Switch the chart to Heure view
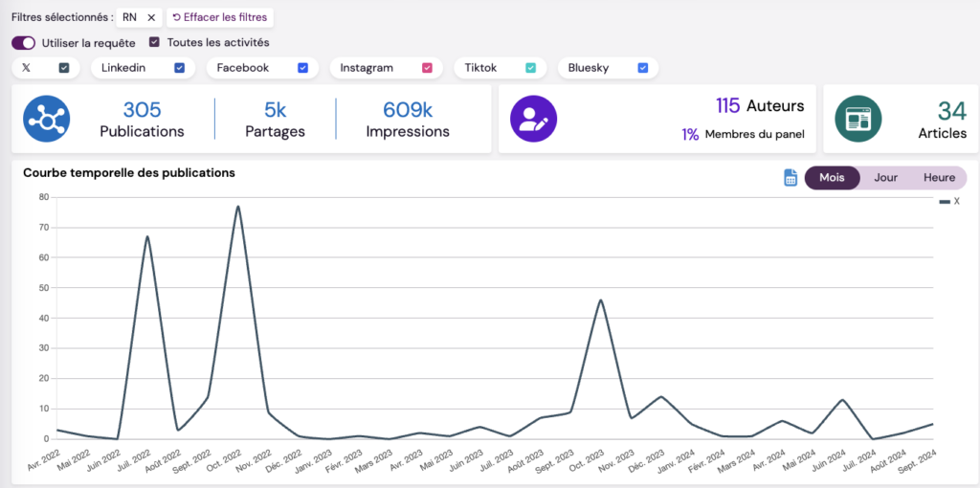Viewport: 980px width, 488px height. click(939, 178)
